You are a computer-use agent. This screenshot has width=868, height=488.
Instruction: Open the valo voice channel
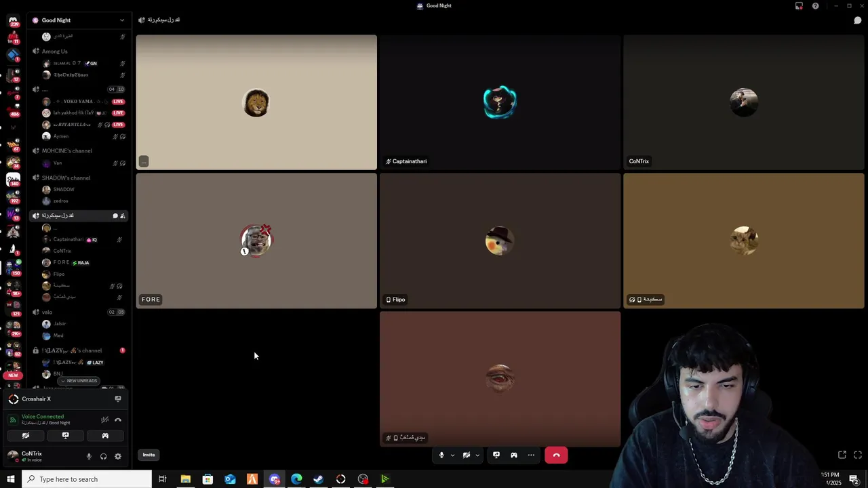[x=47, y=312]
